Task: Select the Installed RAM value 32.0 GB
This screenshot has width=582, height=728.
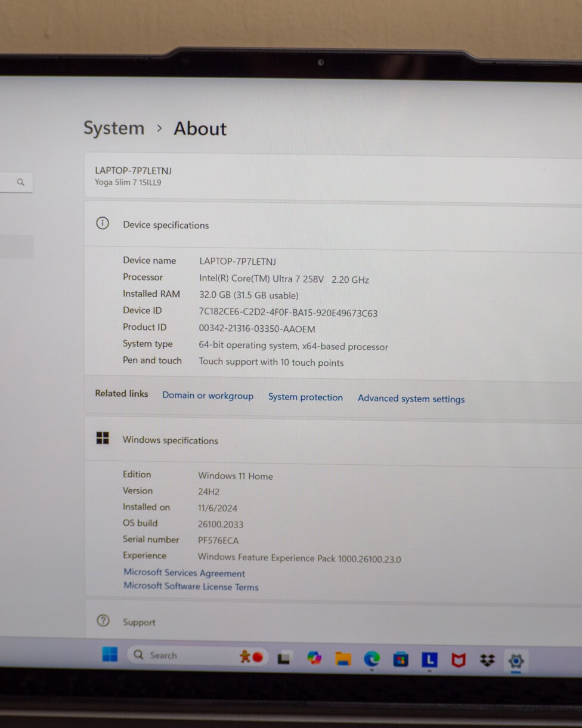Action: 249,295
